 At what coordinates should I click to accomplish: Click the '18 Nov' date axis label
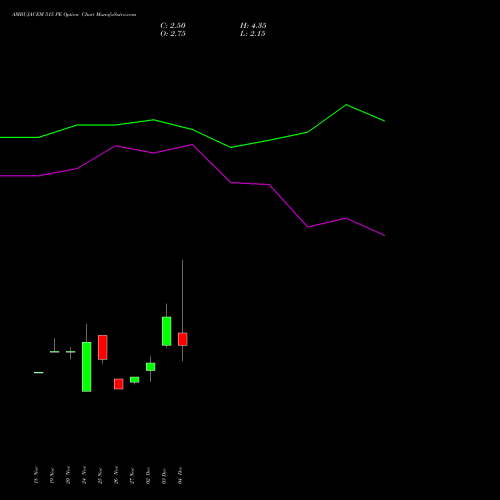click(x=36, y=475)
